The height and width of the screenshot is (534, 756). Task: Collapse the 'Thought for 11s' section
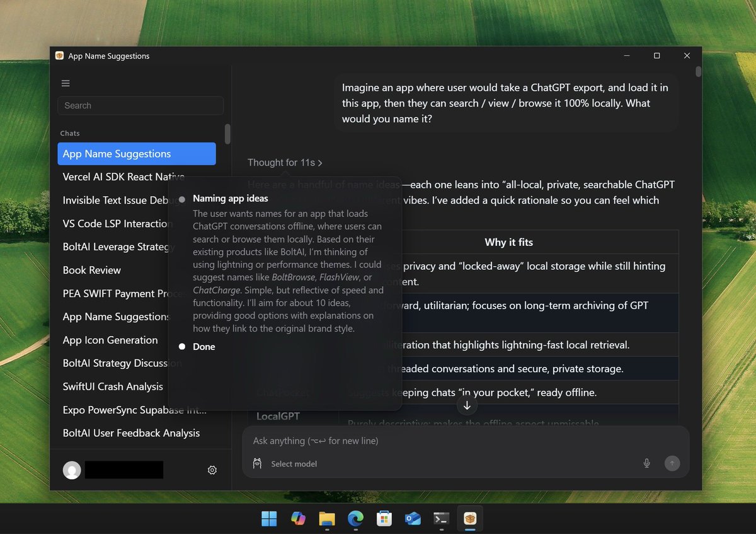[285, 163]
